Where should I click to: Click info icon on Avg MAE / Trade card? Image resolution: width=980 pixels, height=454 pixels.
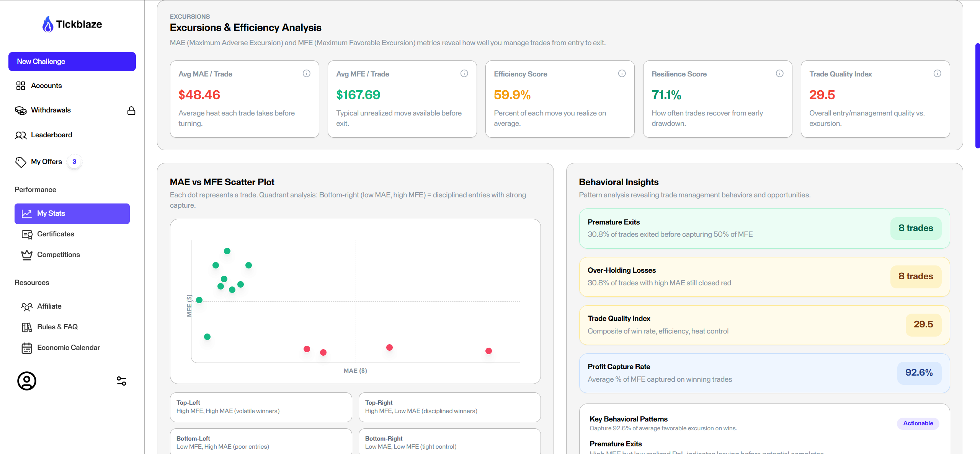(x=306, y=73)
